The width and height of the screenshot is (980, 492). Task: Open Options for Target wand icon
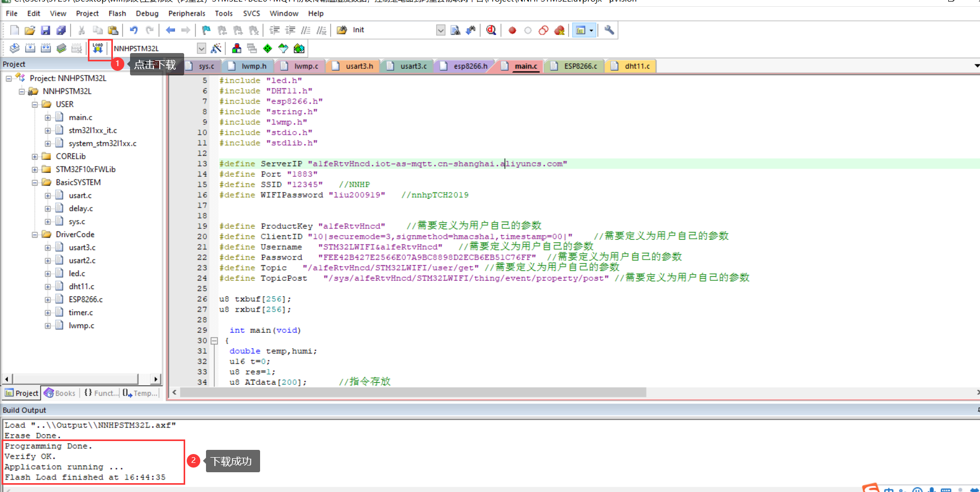point(216,48)
